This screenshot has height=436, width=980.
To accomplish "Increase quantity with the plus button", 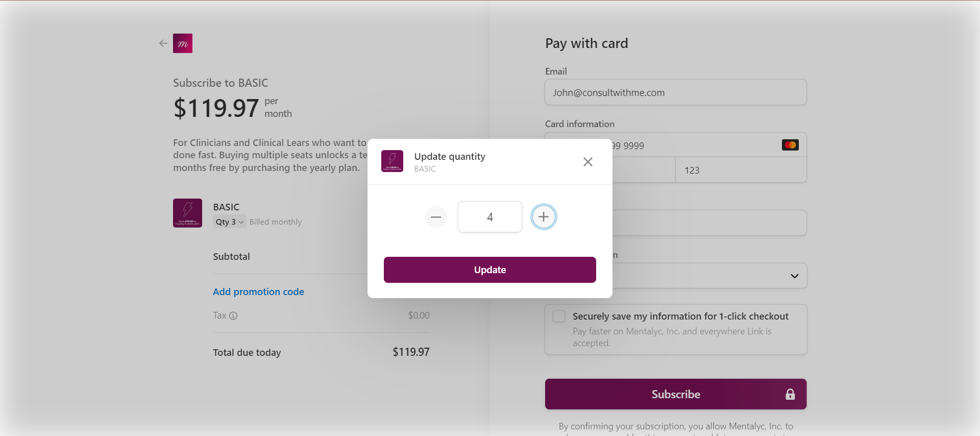I will 544,217.
